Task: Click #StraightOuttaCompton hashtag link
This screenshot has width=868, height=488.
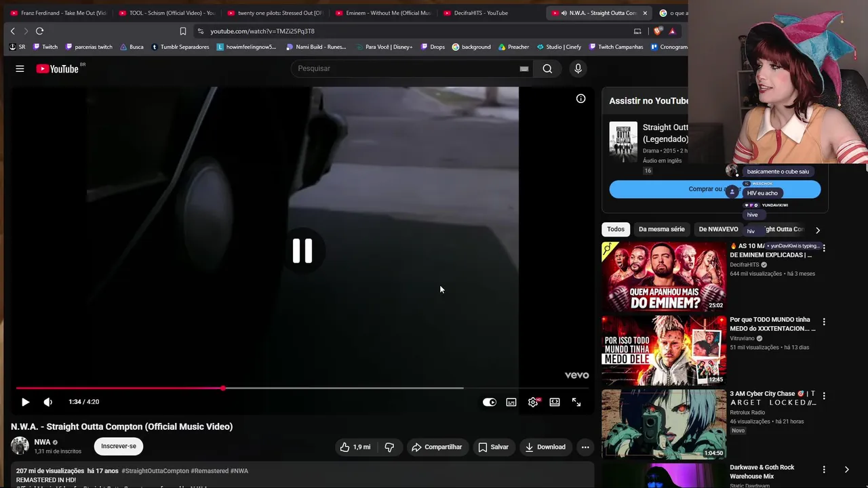Action: [x=155, y=471]
